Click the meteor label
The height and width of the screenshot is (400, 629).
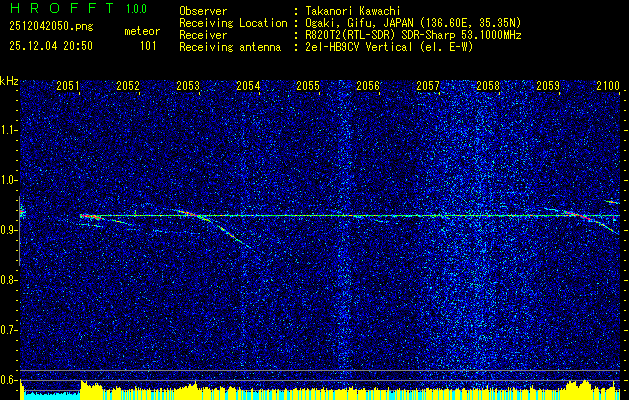(142, 31)
